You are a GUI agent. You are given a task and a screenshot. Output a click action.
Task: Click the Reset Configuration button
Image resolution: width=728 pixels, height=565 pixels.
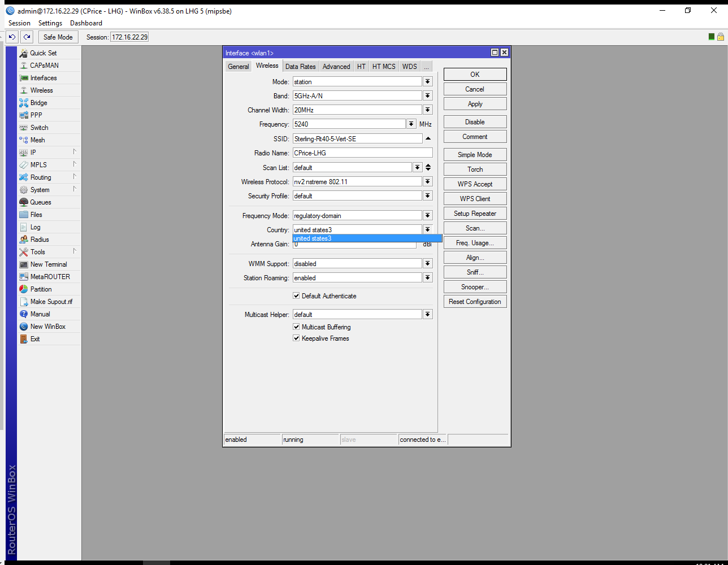(x=475, y=302)
